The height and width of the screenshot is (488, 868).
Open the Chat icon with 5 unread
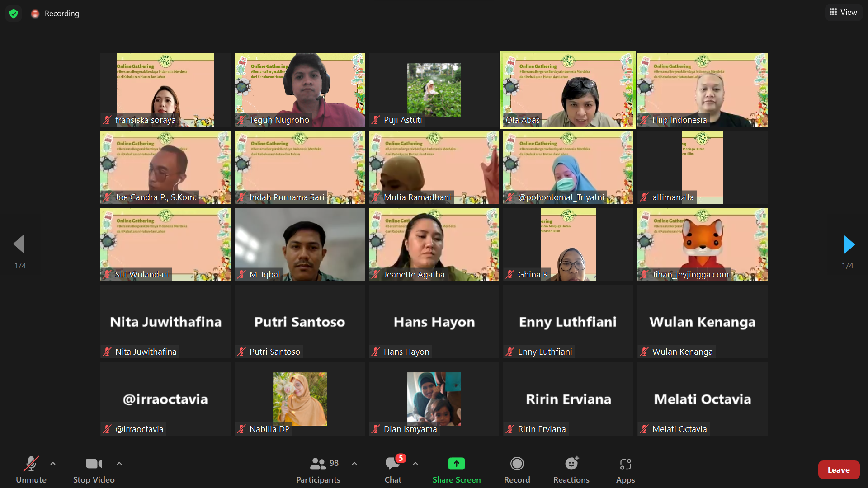(x=392, y=464)
